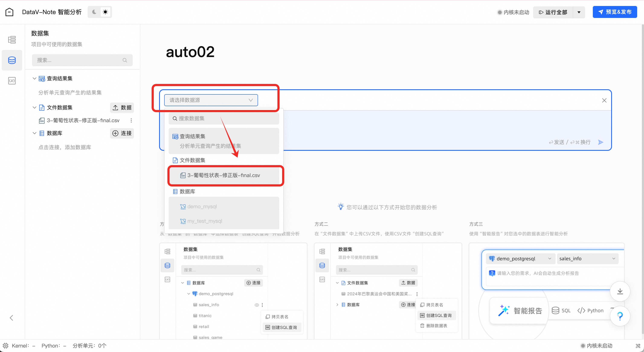Select 3-葡萄性状表 csv in dropdown list
The image size is (644, 352).
[223, 175]
